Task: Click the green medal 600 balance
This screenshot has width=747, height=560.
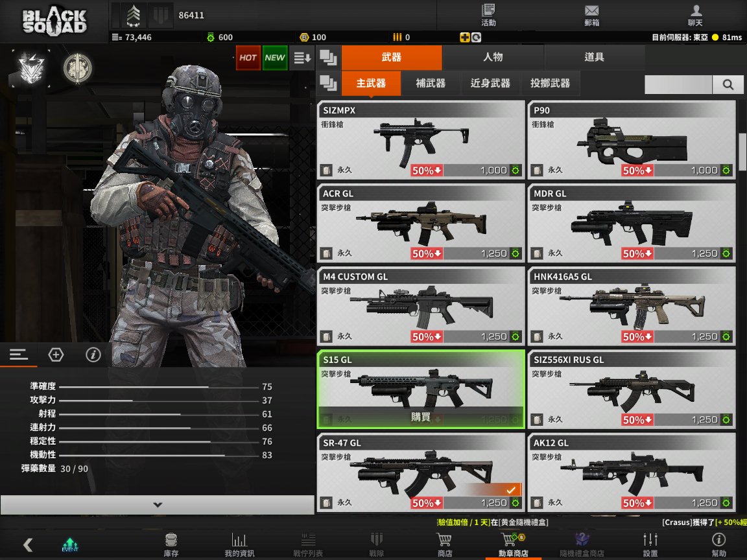Action: (x=220, y=37)
